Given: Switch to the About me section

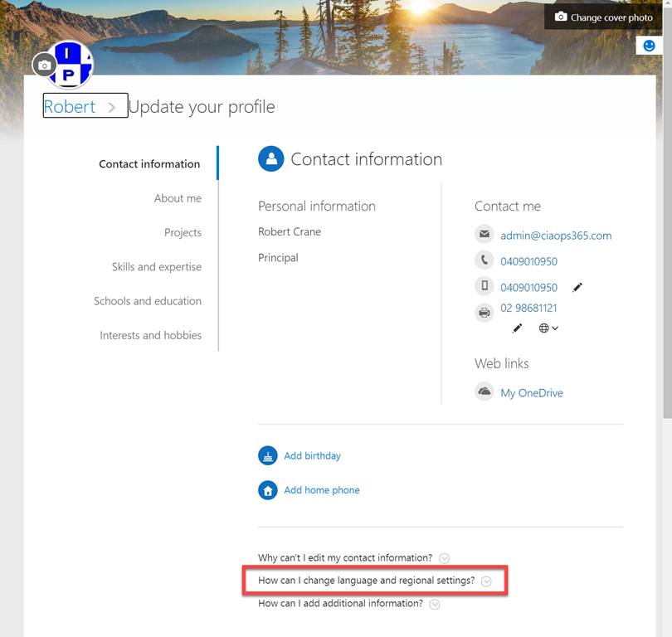Looking at the screenshot, I should coord(178,198).
